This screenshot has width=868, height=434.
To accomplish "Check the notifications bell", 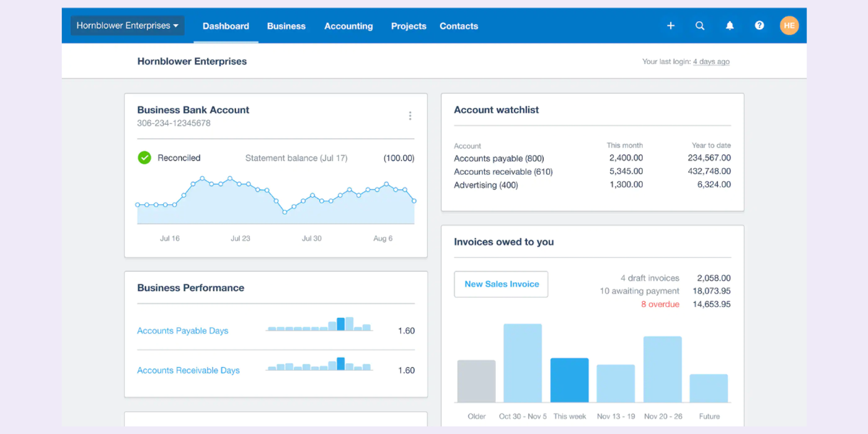I will click(x=730, y=25).
